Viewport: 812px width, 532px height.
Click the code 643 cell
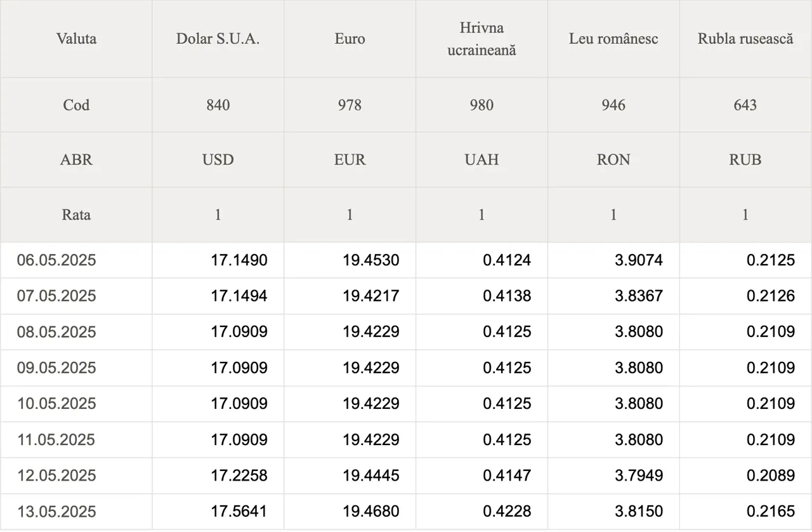coord(745,105)
